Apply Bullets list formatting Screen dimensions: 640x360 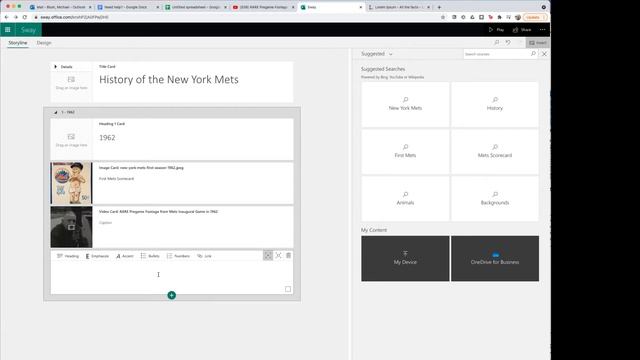pos(150,256)
